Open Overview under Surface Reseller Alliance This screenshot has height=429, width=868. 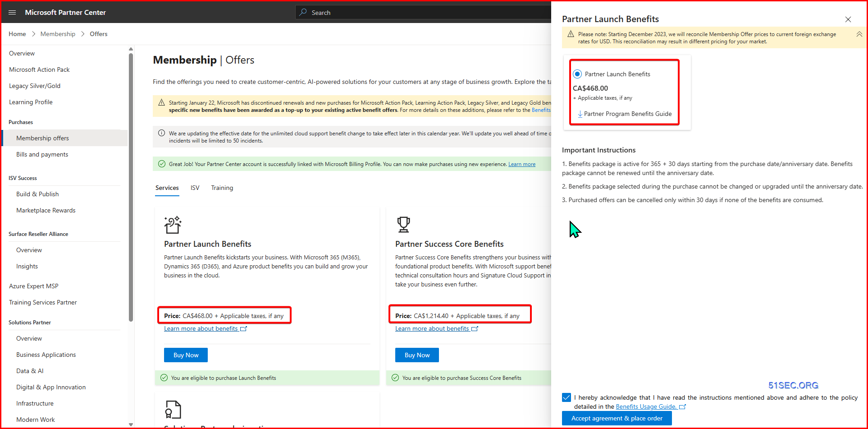click(29, 250)
